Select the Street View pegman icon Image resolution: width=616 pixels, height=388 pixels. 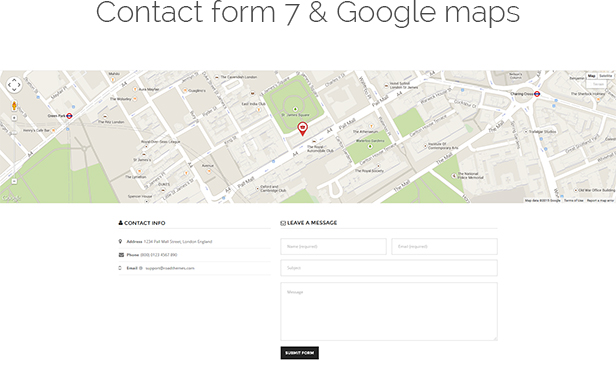click(x=14, y=106)
